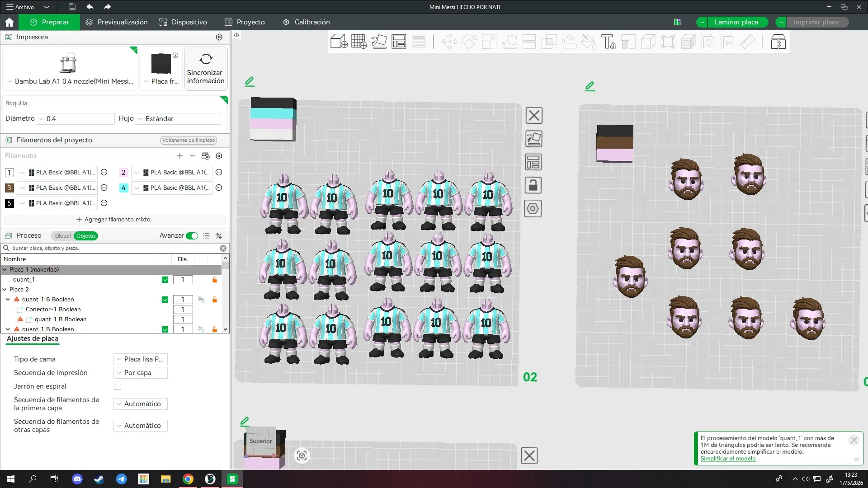The image size is (868, 488).
Task: Switch process mode to Global
Action: [62, 235]
